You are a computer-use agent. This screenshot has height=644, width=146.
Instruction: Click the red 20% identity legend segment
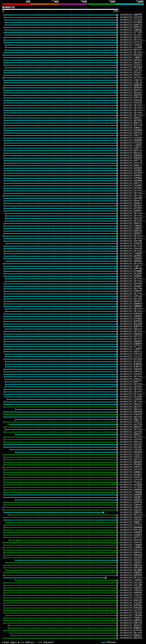click(x=16, y=4)
